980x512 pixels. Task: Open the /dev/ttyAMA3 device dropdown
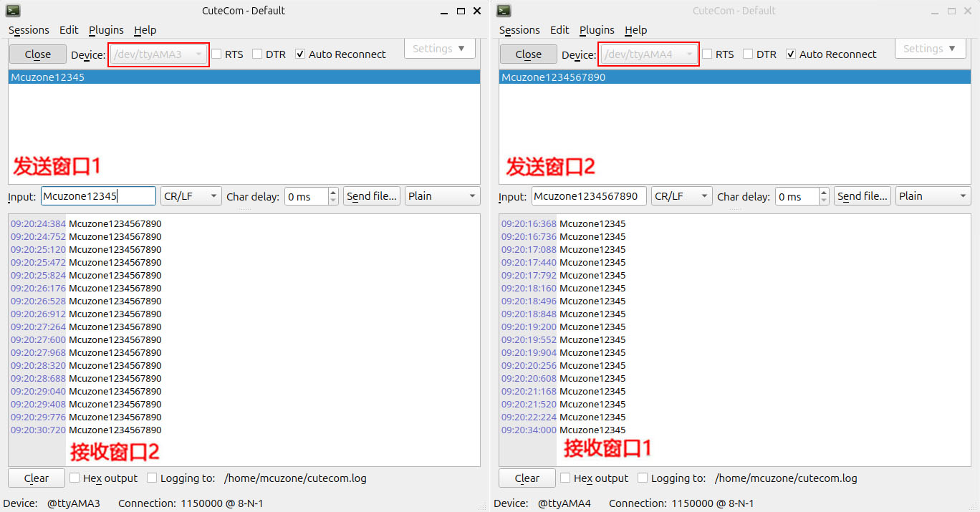click(158, 54)
